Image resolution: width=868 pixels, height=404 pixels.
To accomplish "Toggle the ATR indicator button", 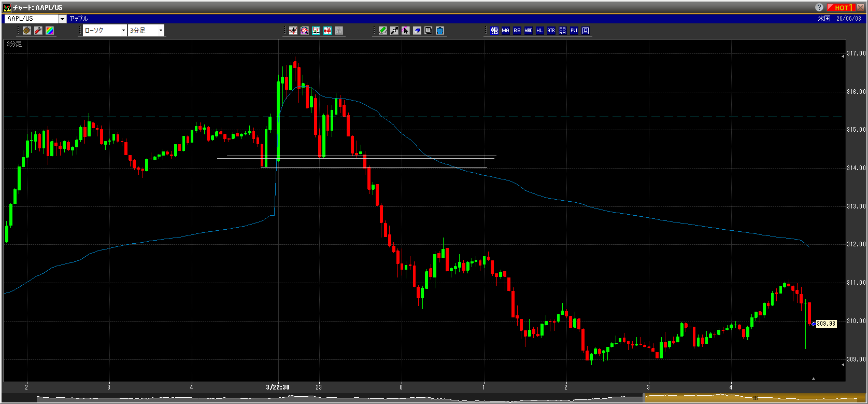I will coord(551,31).
